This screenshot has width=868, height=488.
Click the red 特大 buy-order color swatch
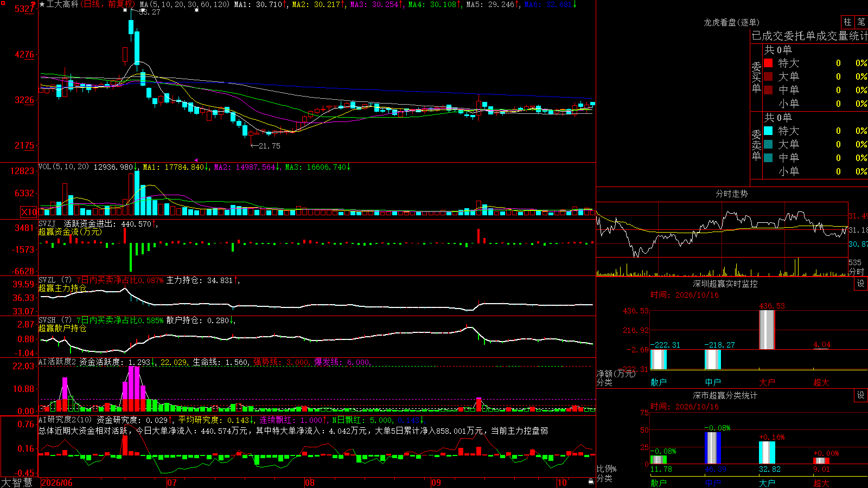point(768,63)
